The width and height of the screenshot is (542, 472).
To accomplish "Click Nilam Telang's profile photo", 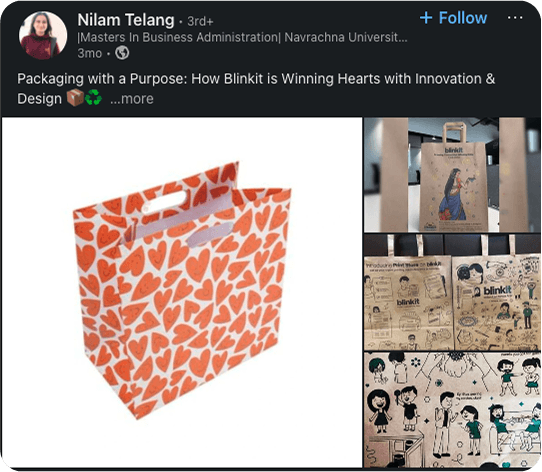I will pyautogui.click(x=43, y=35).
